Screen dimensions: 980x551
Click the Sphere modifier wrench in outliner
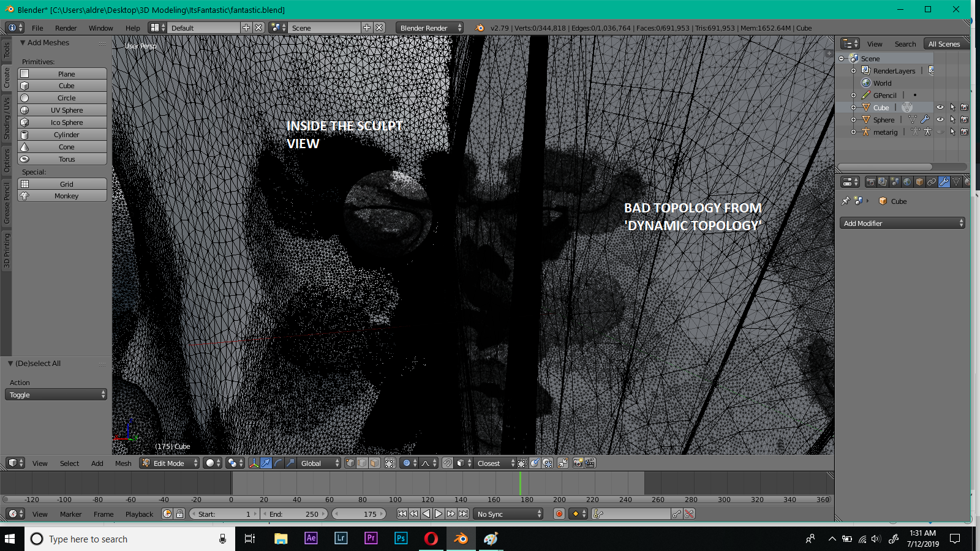tap(925, 120)
